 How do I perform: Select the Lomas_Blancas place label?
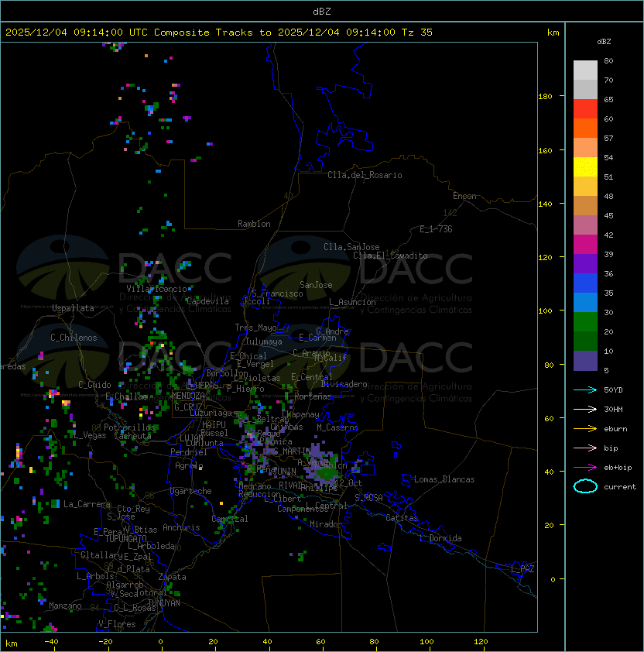pos(444,479)
